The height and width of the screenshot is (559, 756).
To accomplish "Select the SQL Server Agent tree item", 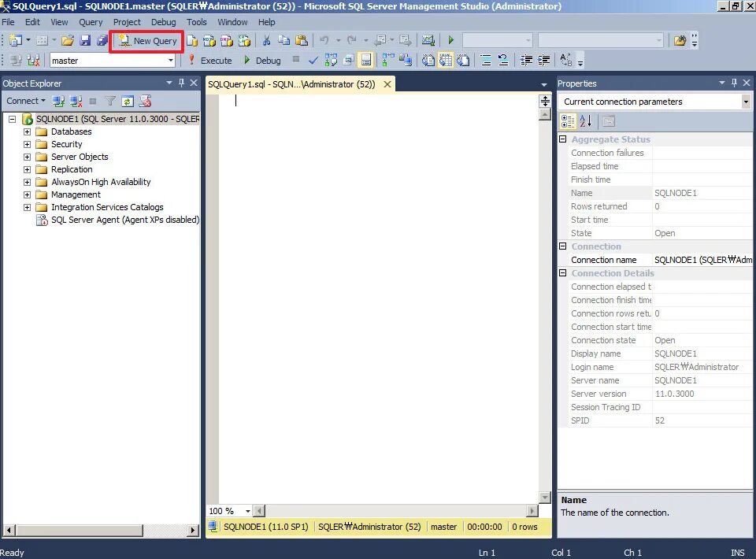I will point(117,220).
